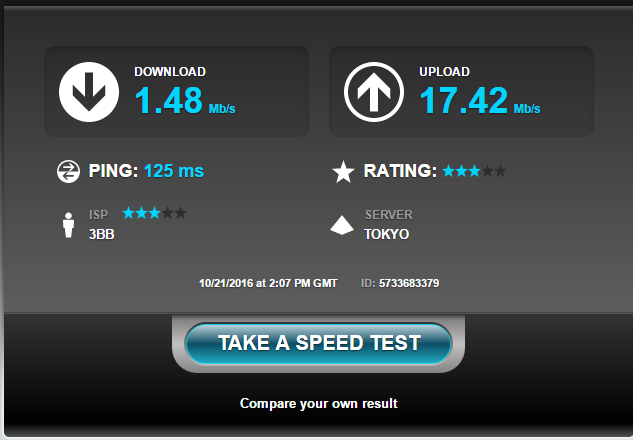Click the TAKE A SPEED TEST button
633x440 pixels.
coord(319,344)
